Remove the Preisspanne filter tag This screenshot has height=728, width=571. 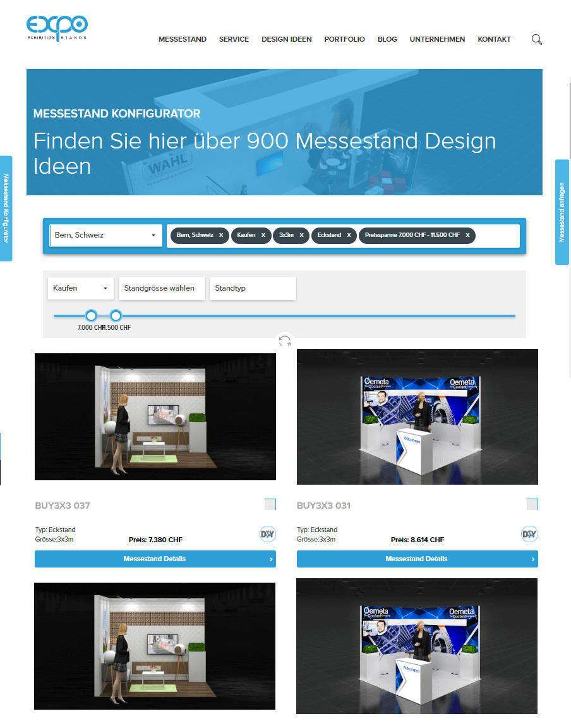pos(467,235)
